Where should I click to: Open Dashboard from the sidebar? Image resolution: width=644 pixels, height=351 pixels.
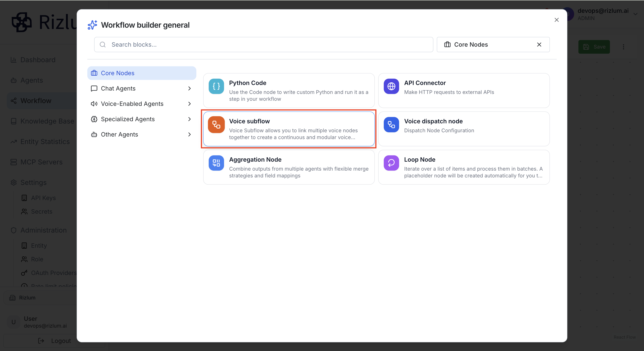point(37,60)
